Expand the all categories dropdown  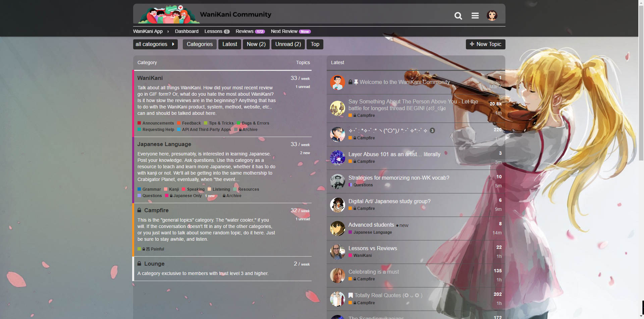[155, 44]
